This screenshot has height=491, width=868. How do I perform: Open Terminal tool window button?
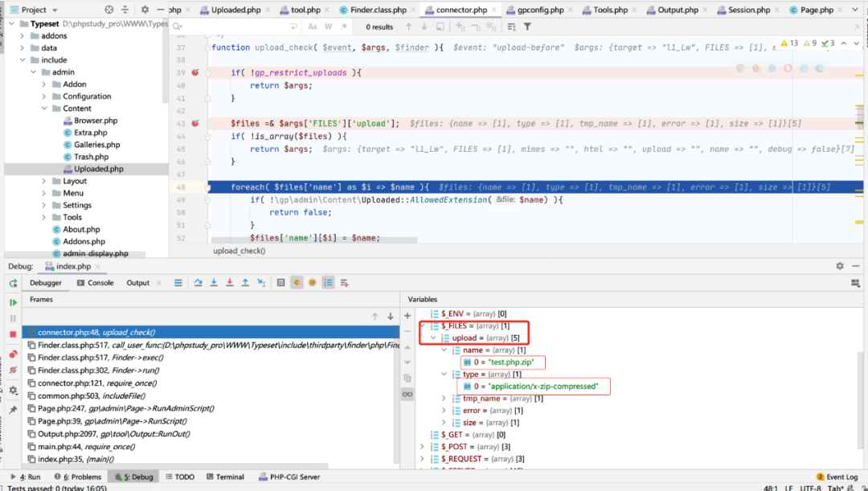pos(225,477)
